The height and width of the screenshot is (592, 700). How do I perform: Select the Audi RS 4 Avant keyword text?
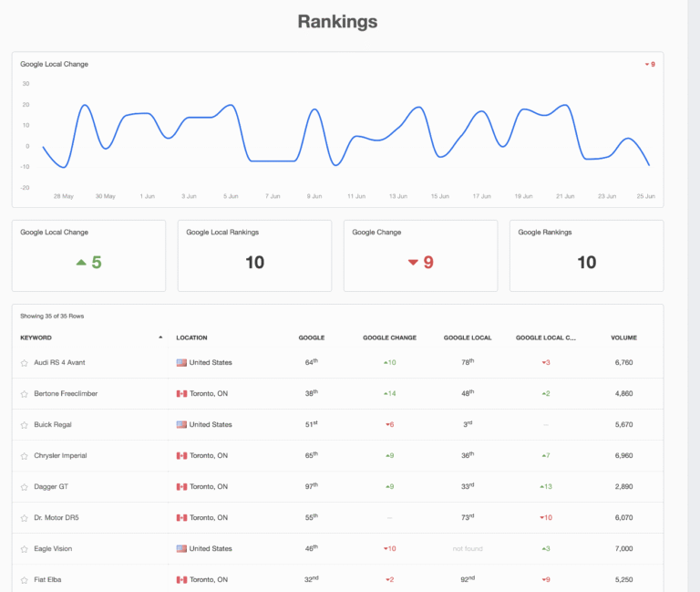click(59, 362)
